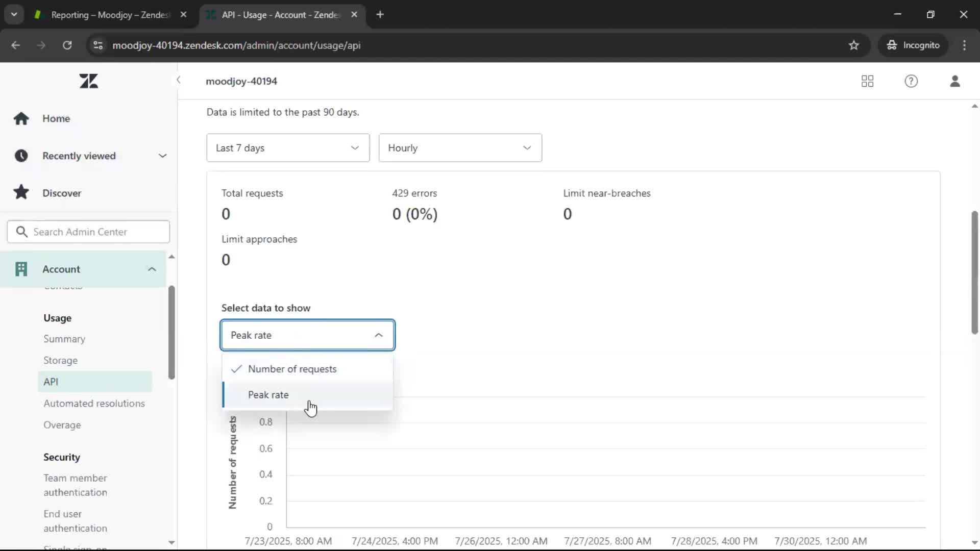The width and height of the screenshot is (980, 551).
Task: Click the Incognito indicator
Action: point(913,45)
